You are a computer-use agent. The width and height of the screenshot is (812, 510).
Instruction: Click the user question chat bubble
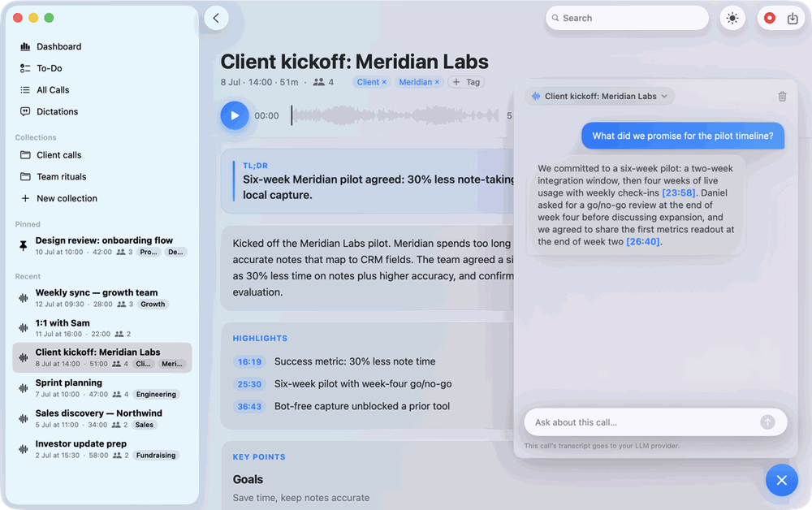click(683, 136)
